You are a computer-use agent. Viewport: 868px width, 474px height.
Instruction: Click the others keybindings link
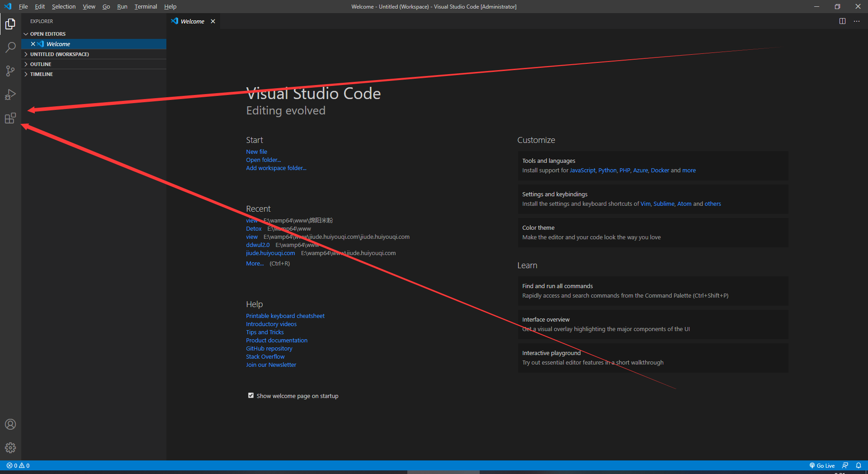pos(713,204)
